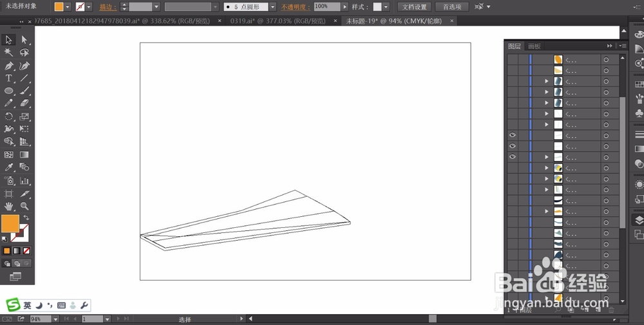644x325 pixels.
Task: Expand the visible sublayer's disclosure triangle
Action: click(x=547, y=157)
